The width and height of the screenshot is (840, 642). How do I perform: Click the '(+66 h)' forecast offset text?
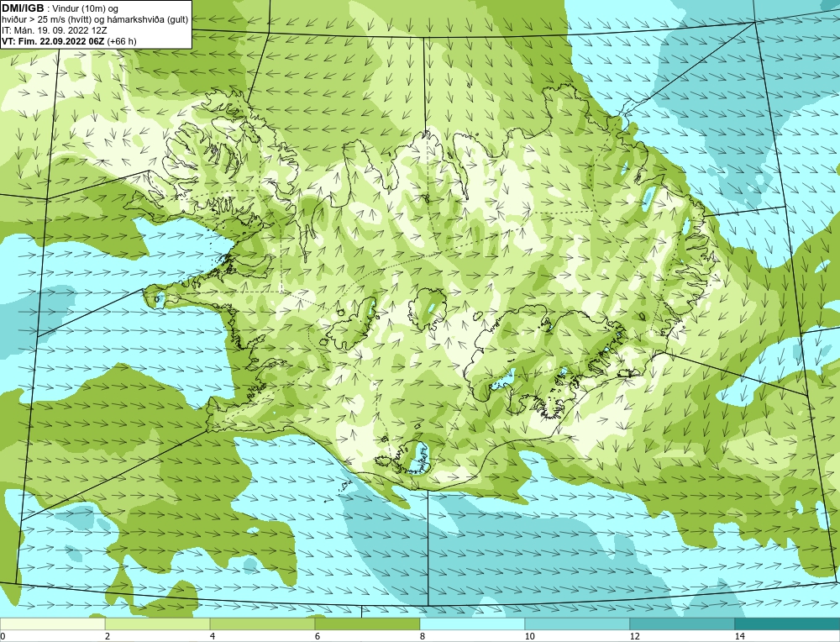pyautogui.click(x=122, y=41)
